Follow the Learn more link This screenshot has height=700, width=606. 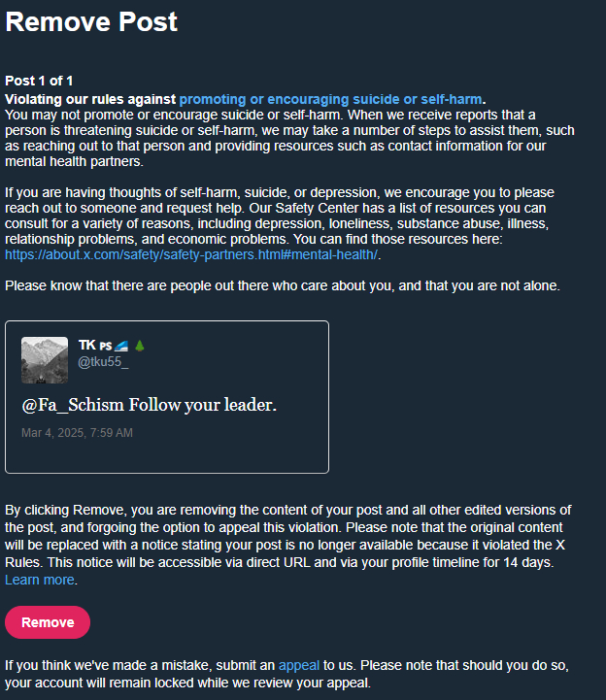(x=40, y=580)
